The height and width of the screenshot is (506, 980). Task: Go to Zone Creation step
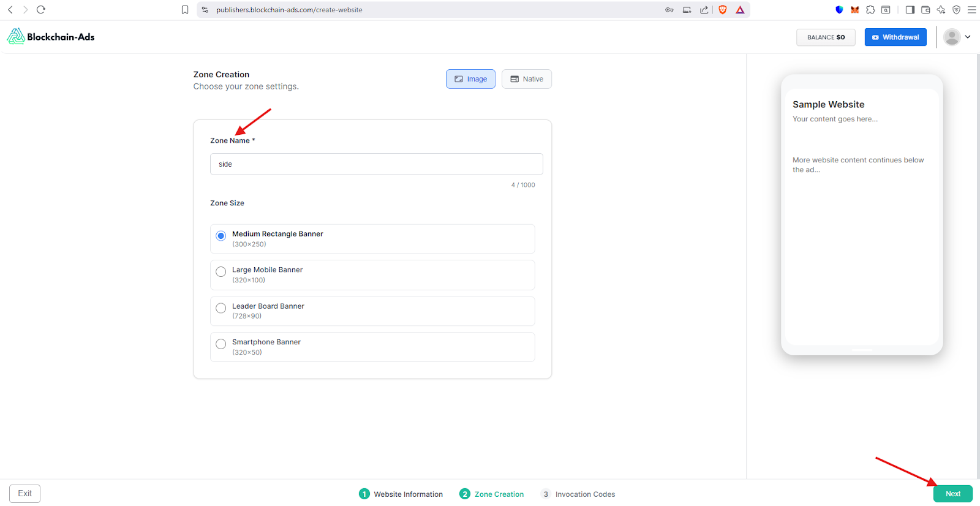(x=492, y=494)
